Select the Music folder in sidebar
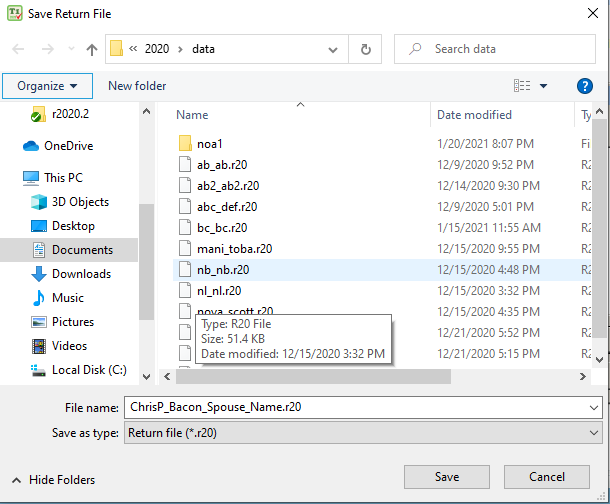Image resolution: width=610 pixels, height=504 pixels. [67, 298]
